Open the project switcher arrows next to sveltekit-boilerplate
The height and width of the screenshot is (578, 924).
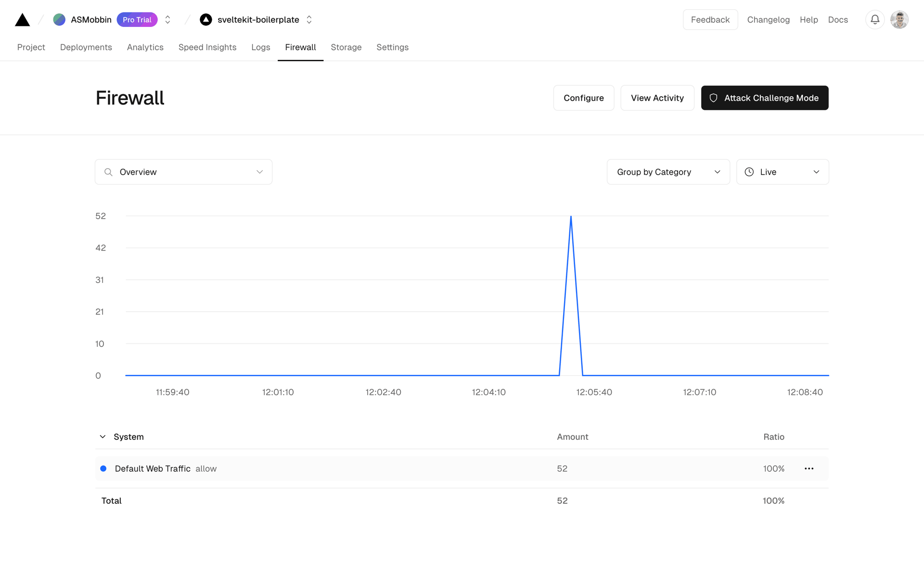(x=309, y=20)
